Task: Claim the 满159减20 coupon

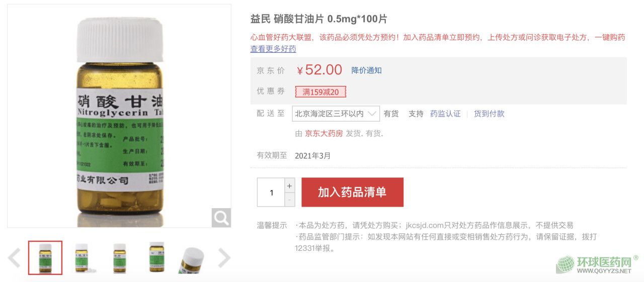Action: coord(320,92)
